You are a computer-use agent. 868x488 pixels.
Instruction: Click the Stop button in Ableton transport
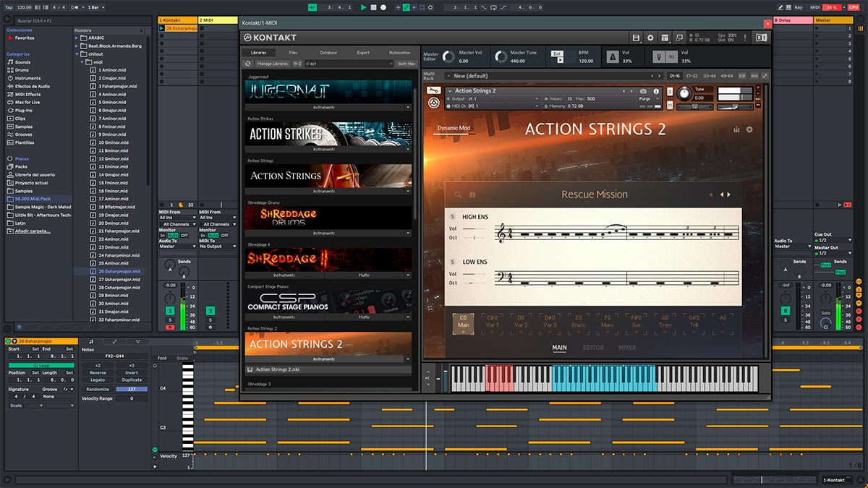coord(373,7)
